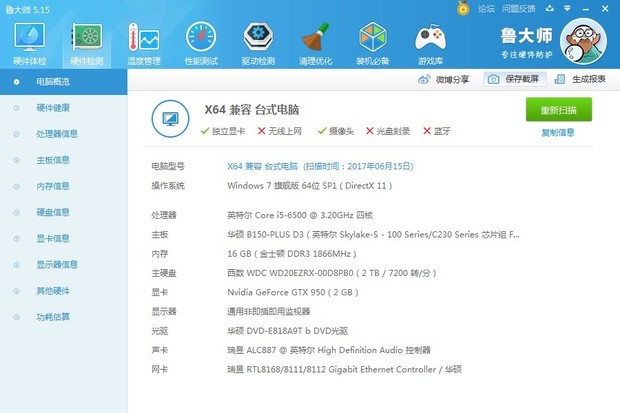Image resolution: width=620 pixels, height=413 pixels.
Task: Click the 通用非即插即用监视器 monitor text
Action: 268,311
